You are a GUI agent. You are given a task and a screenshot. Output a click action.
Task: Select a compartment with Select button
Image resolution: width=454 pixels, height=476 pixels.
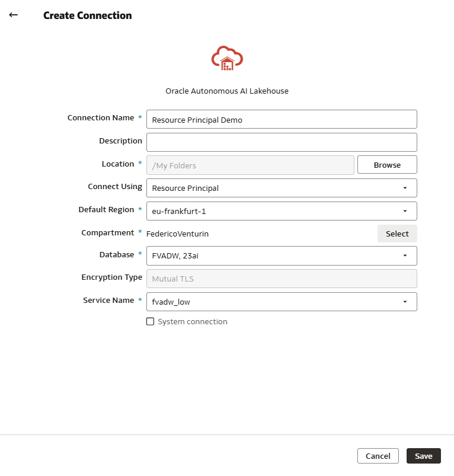[397, 234]
